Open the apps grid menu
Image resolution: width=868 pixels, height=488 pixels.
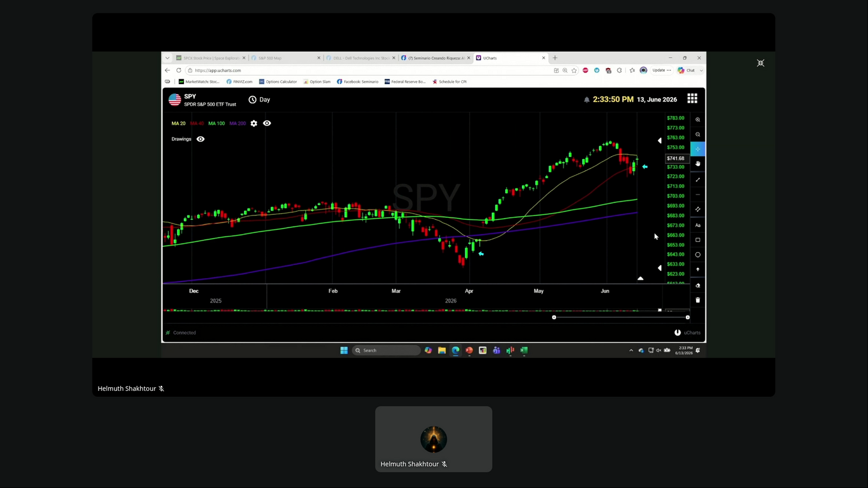click(x=692, y=99)
